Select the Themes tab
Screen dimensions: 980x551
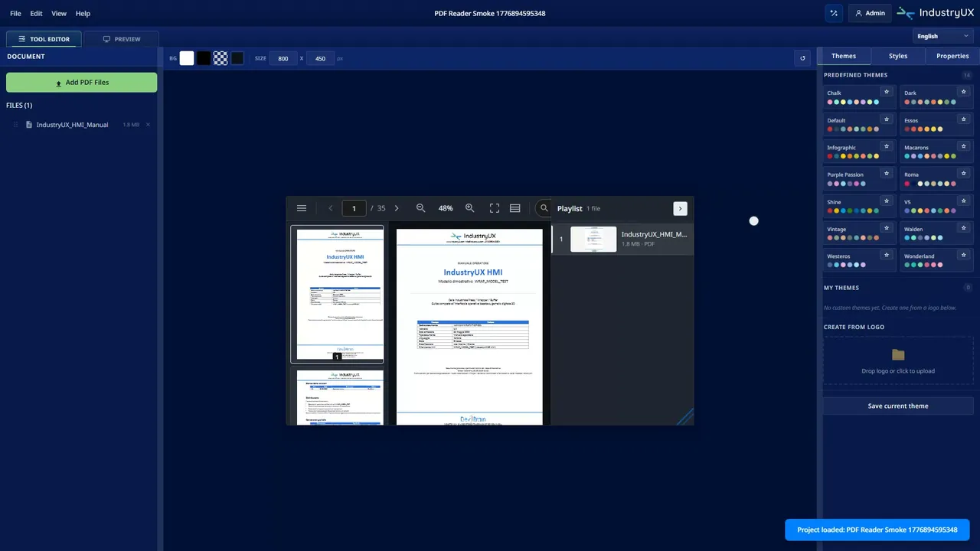844,56
